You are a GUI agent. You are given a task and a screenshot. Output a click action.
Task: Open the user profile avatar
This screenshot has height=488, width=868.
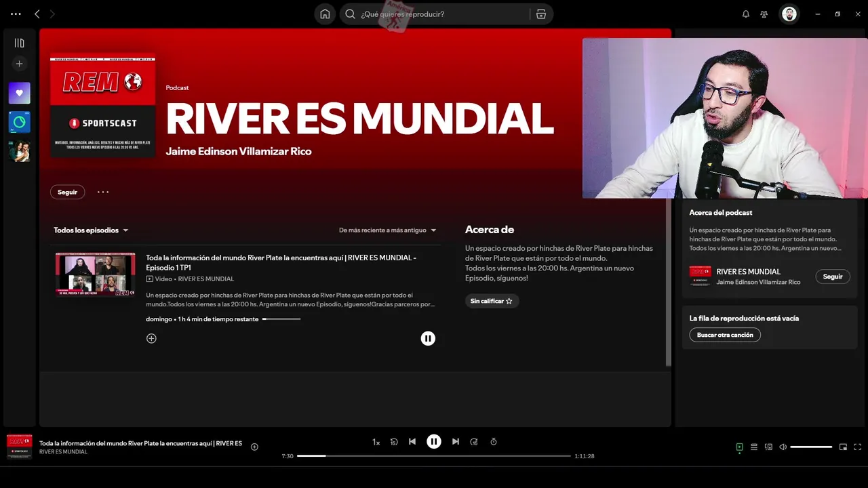[789, 14]
